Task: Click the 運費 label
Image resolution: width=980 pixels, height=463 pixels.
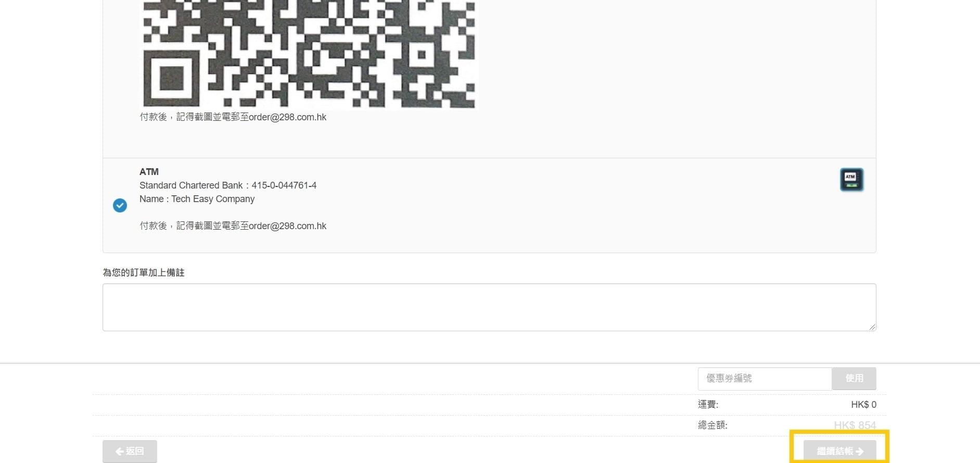Action: tap(708, 405)
